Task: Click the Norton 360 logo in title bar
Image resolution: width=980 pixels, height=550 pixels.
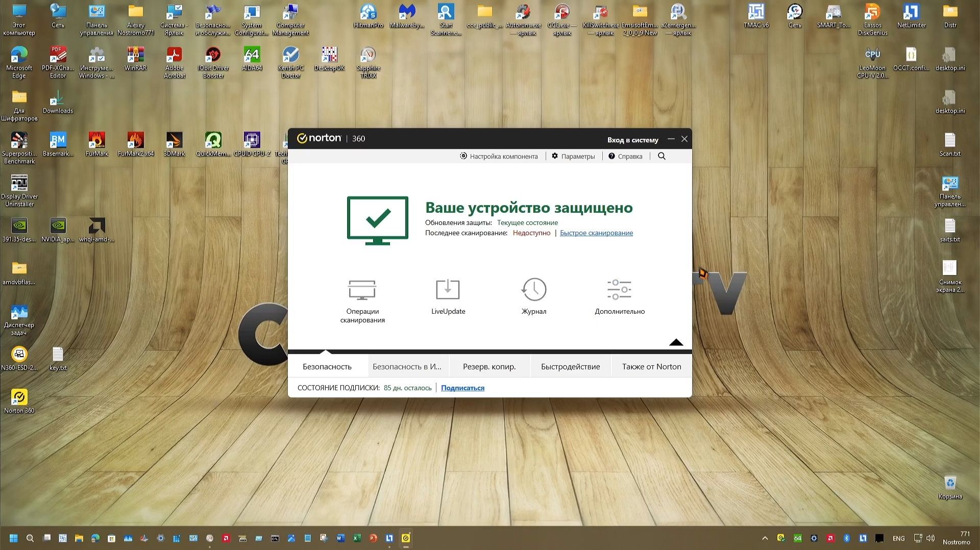Action: click(x=331, y=138)
